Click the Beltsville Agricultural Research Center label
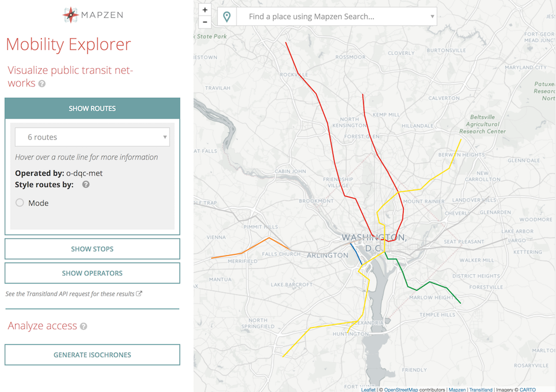The width and height of the screenshot is (556, 392). 482,124
